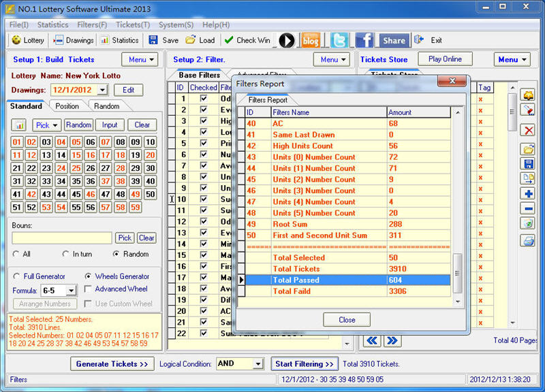Viewport: 545px width, 392px height.
Task: Close the Filters Report with Close button
Action: click(x=347, y=320)
